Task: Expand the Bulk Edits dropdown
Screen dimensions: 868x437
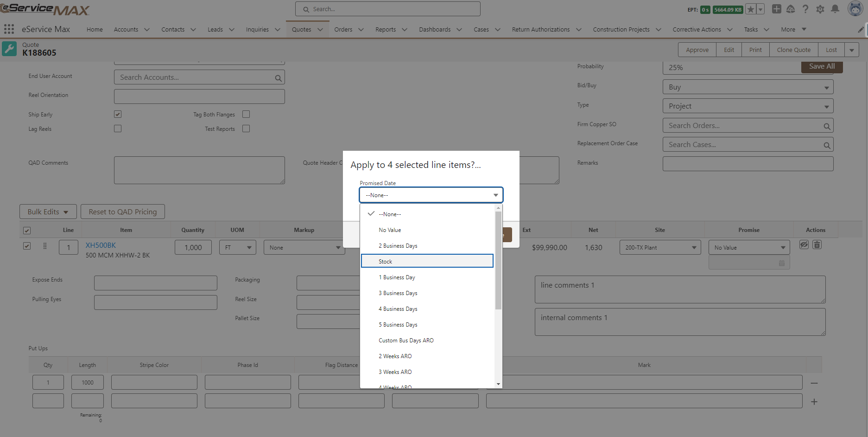Action: click(x=48, y=212)
